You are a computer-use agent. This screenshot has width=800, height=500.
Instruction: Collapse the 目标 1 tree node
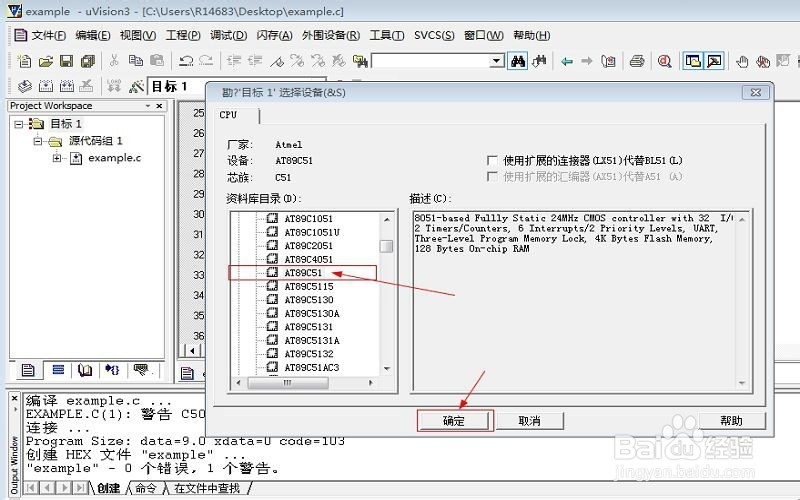[x=19, y=124]
